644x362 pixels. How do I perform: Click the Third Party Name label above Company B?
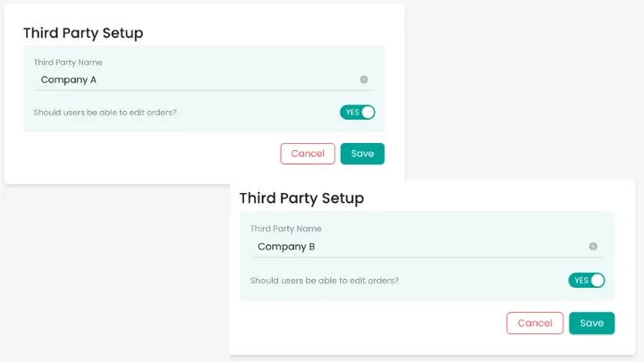pyautogui.click(x=285, y=229)
